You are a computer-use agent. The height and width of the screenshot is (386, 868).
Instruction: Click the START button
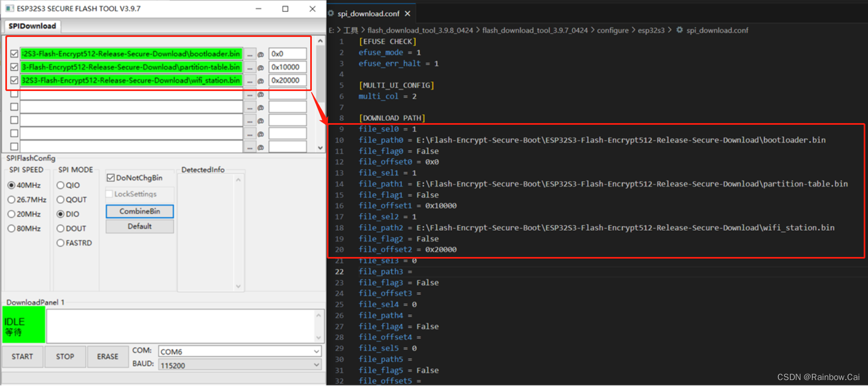click(x=23, y=357)
